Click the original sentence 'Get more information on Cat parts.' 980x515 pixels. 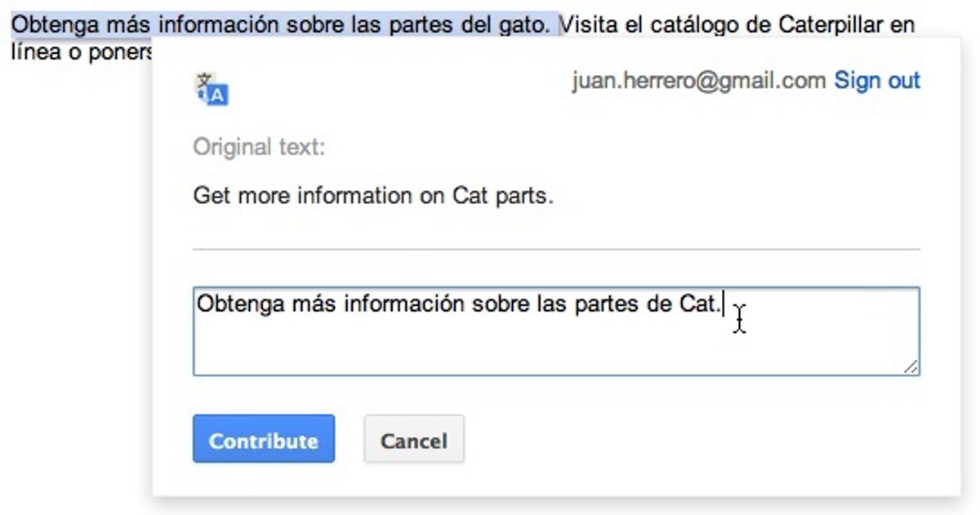tap(373, 197)
